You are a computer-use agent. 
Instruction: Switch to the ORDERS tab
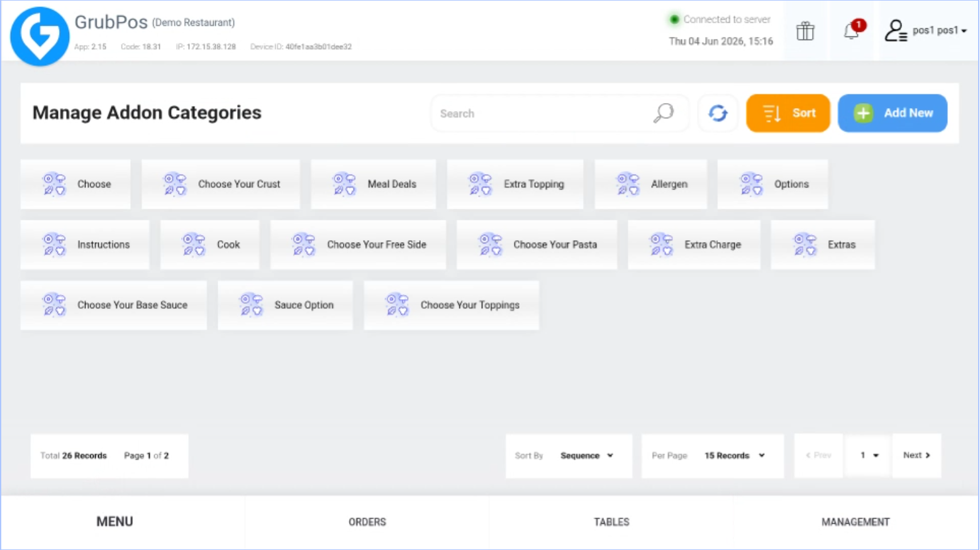(x=367, y=522)
